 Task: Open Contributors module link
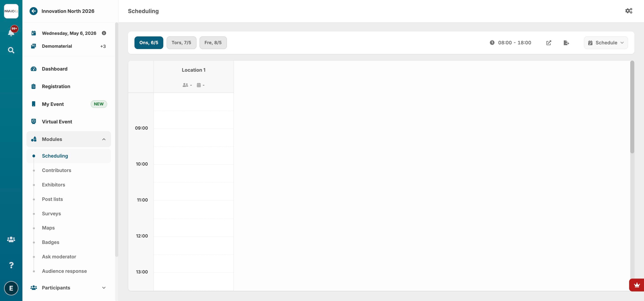coord(56,170)
